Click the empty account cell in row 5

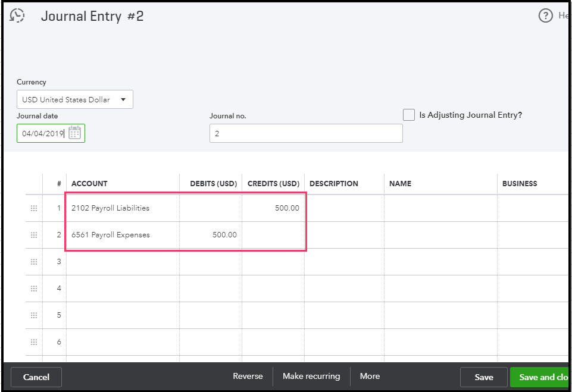(123, 315)
